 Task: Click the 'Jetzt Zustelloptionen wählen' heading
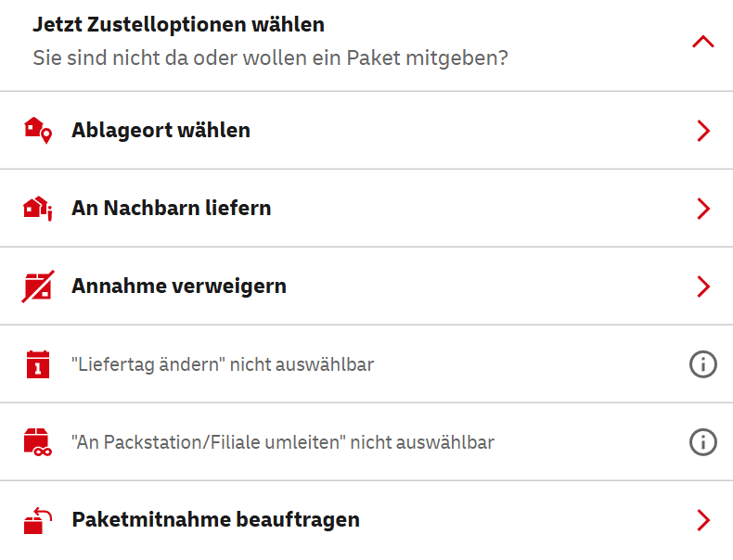click(178, 25)
